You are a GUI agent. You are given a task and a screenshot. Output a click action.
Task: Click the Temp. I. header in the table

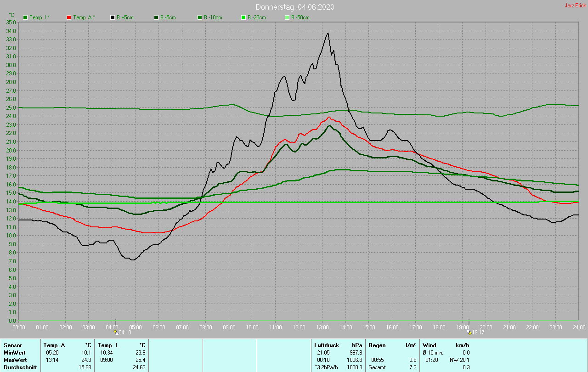click(x=108, y=345)
